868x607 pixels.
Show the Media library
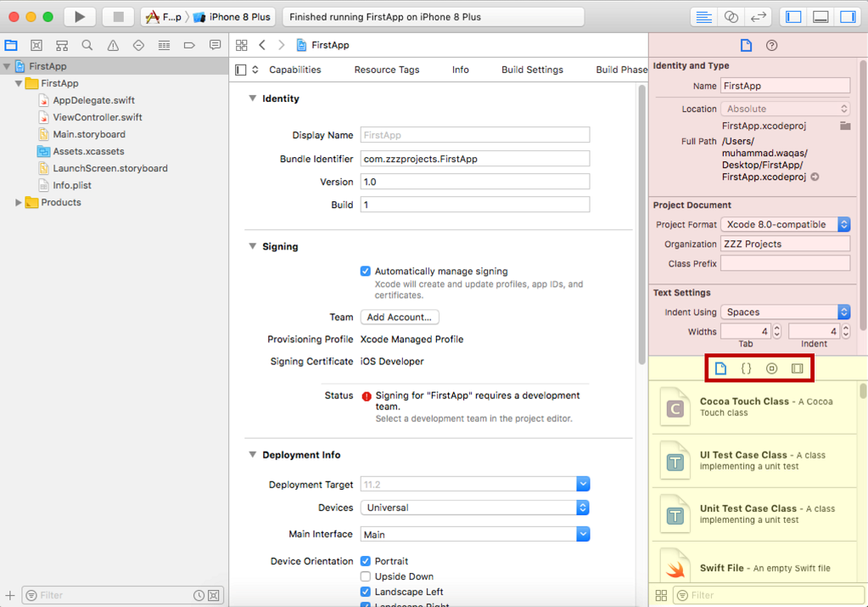click(x=797, y=368)
